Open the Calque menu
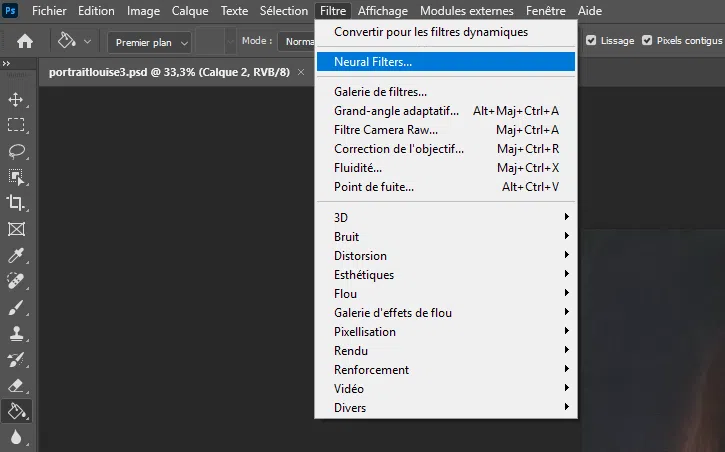The width and height of the screenshot is (725, 452). coord(190,11)
